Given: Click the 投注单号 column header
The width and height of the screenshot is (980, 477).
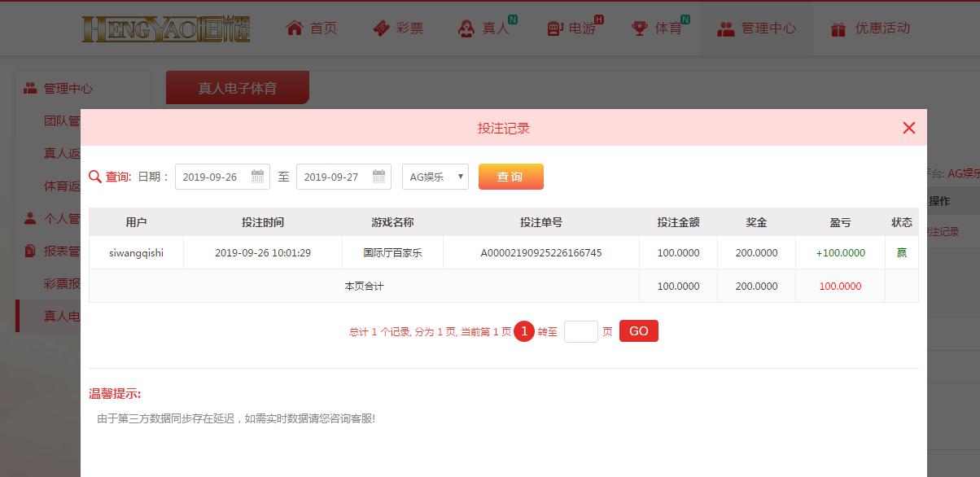Looking at the screenshot, I should pos(541,222).
